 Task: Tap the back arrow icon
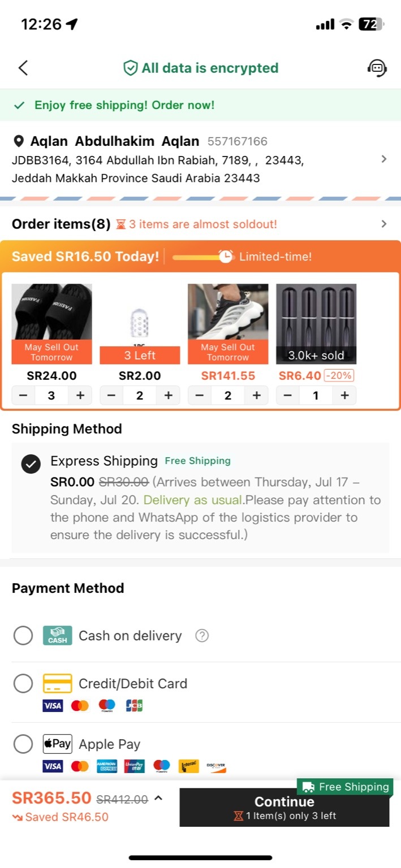pos(23,68)
